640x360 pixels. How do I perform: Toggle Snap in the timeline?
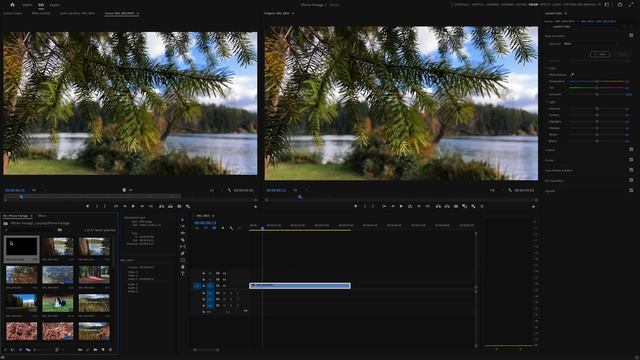click(x=205, y=228)
